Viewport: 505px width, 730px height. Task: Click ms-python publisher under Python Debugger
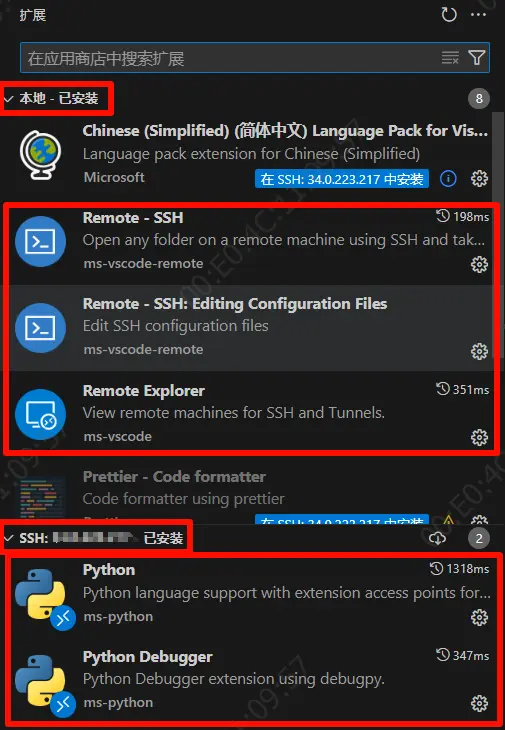118,703
